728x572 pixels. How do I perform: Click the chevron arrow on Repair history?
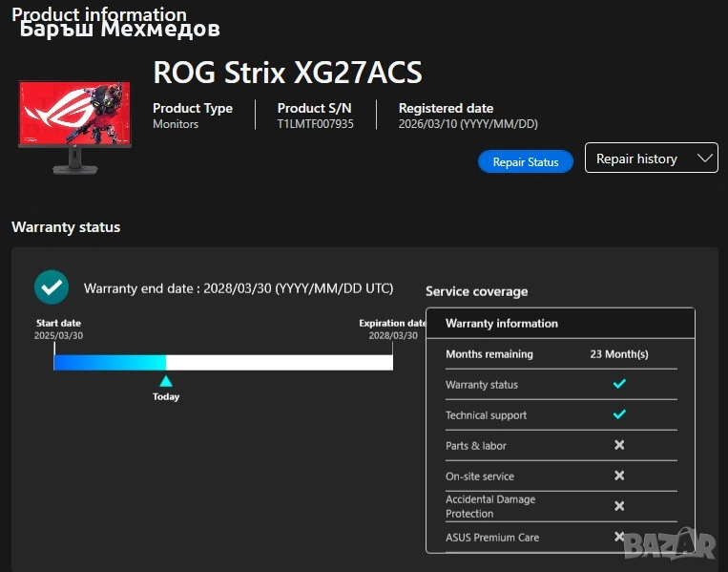[x=705, y=159]
